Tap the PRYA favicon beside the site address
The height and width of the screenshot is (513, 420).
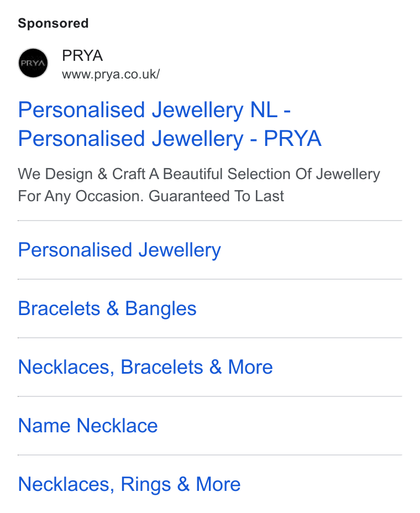click(33, 63)
